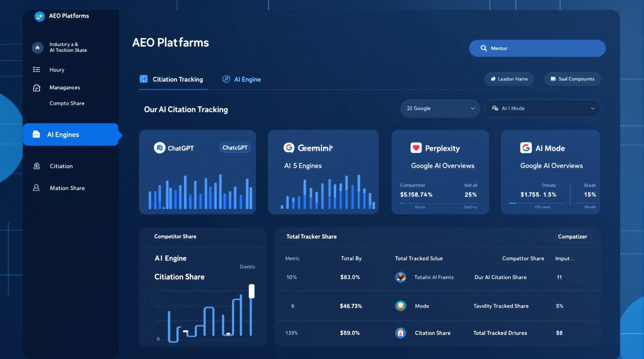Select Compto Share in the sidebar

pos(67,103)
